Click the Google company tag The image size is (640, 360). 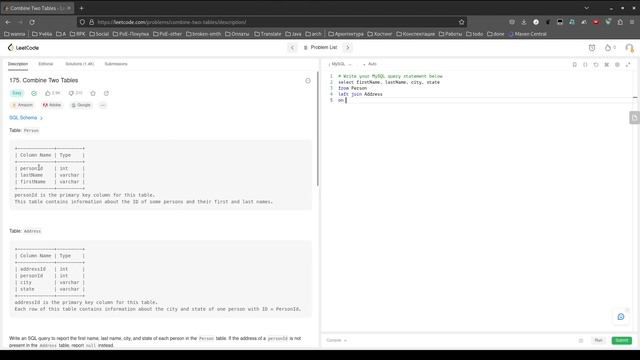tap(81, 105)
